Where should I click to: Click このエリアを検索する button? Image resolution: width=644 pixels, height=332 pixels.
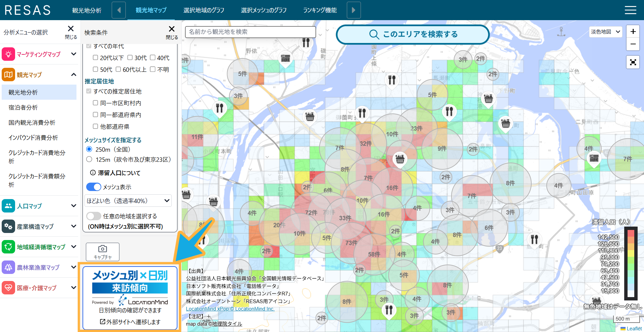point(413,34)
